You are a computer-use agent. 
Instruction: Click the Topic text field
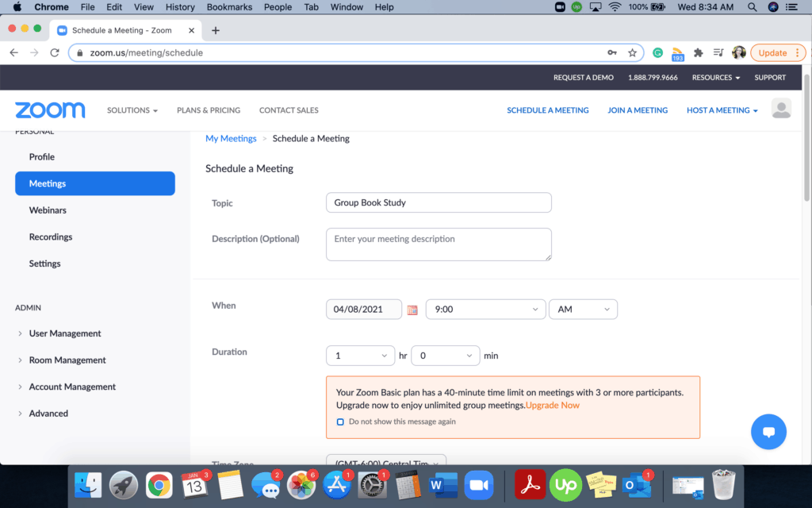pos(439,202)
